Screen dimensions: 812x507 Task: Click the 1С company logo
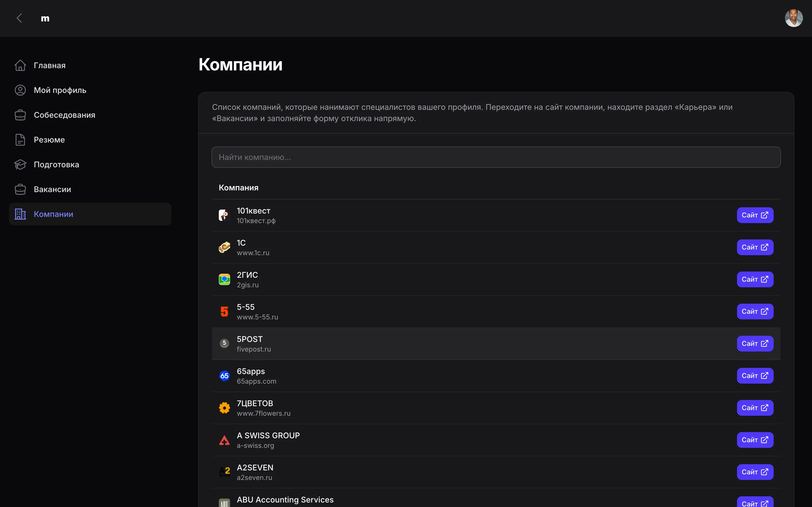click(x=224, y=248)
